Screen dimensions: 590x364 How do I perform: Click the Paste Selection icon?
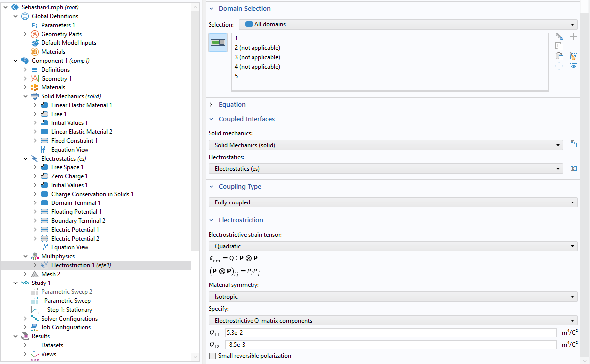(x=559, y=56)
